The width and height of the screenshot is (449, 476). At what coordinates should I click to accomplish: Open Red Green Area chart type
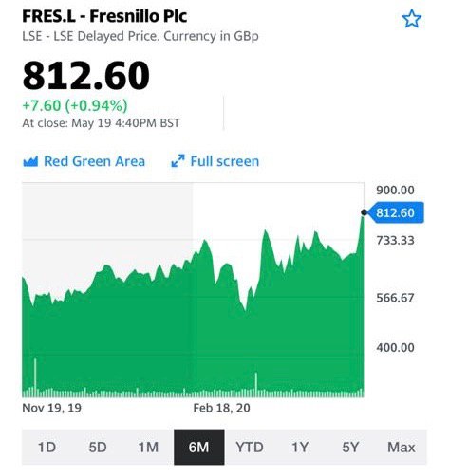[x=84, y=161]
